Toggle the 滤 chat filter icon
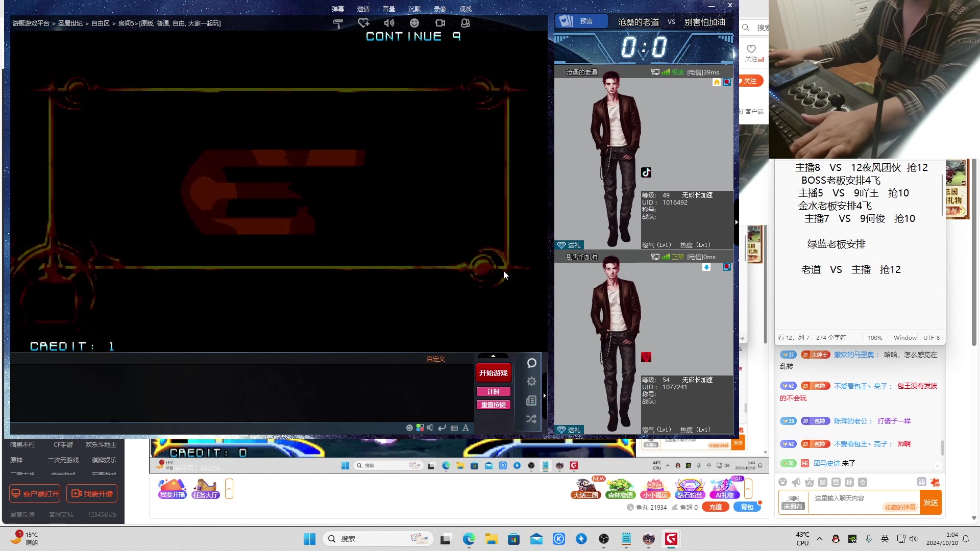This screenshot has height=551, width=980. click(x=922, y=482)
